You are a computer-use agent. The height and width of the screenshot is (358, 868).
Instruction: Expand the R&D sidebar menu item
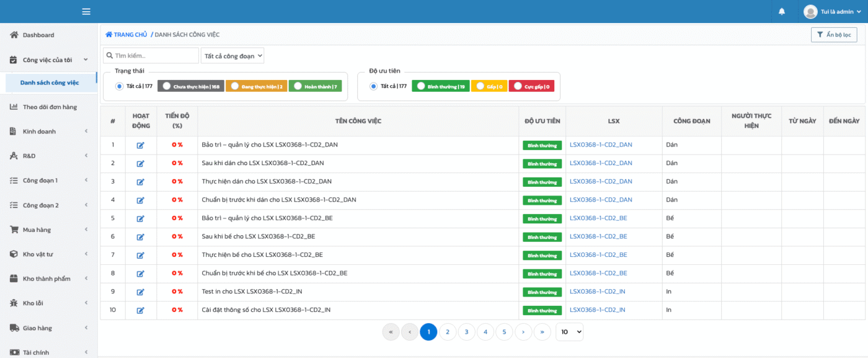click(48, 156)
